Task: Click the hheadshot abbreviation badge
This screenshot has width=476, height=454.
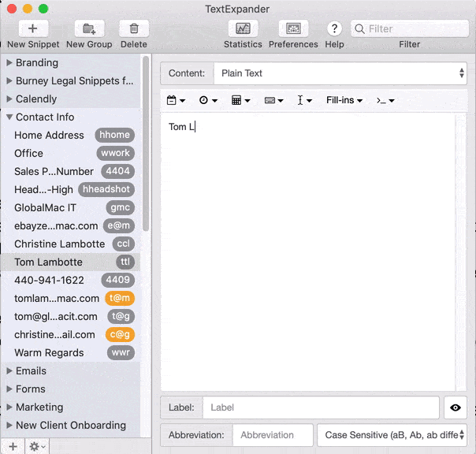Action: (106, 189)
